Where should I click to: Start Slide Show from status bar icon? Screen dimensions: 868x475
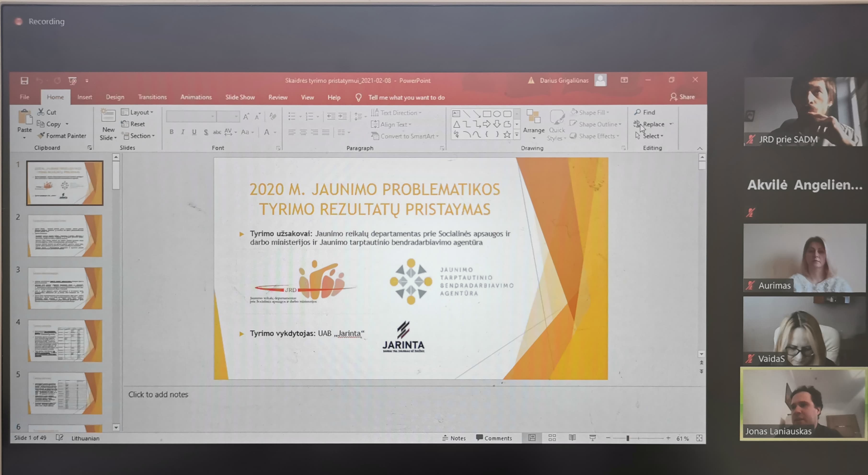pos(592,438)
